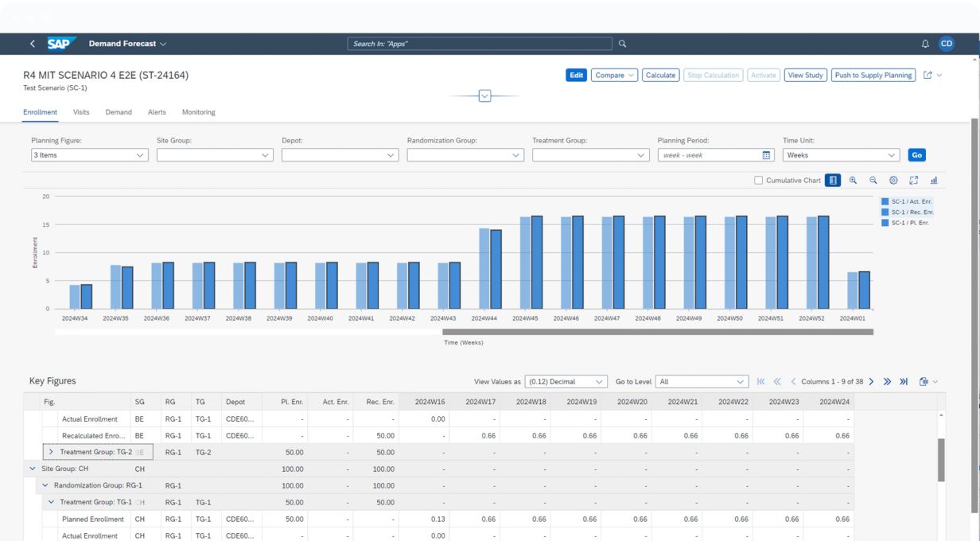
Task: Open the Alerts tab
Action: (157, 112)
